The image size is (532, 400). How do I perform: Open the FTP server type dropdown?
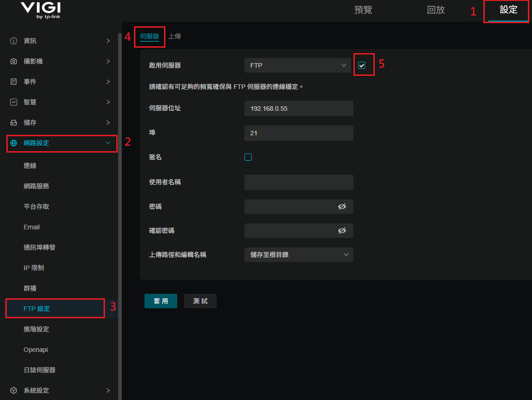(x=298, y=65)
